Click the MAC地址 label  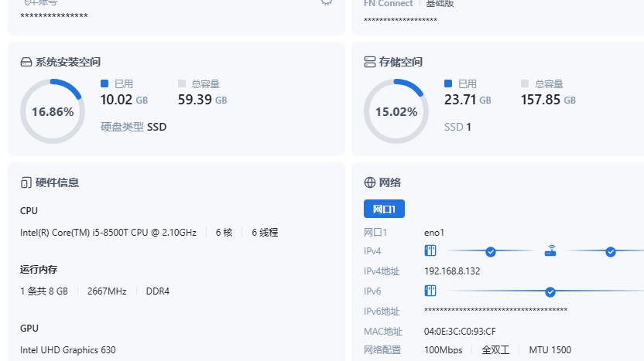[x=383, y=332]
